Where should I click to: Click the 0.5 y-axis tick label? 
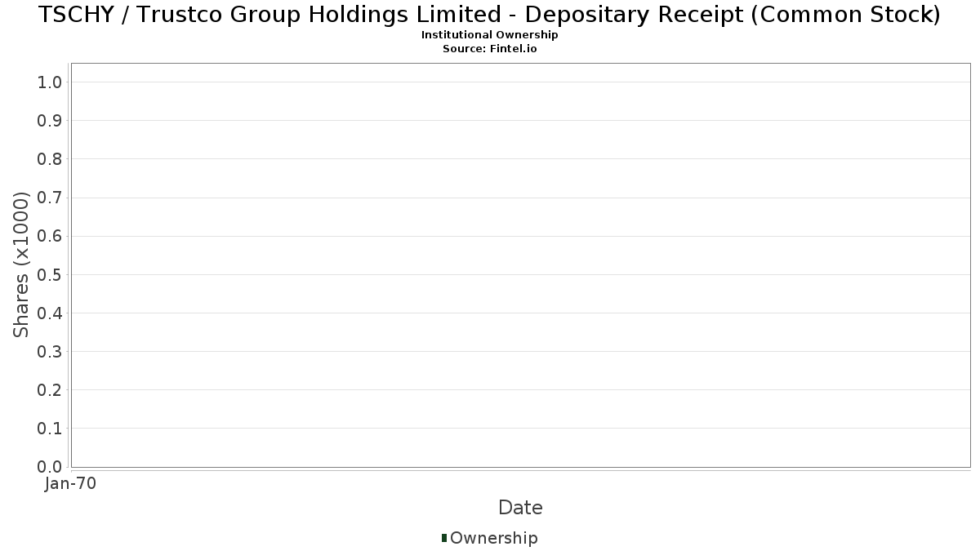(50, 274)
